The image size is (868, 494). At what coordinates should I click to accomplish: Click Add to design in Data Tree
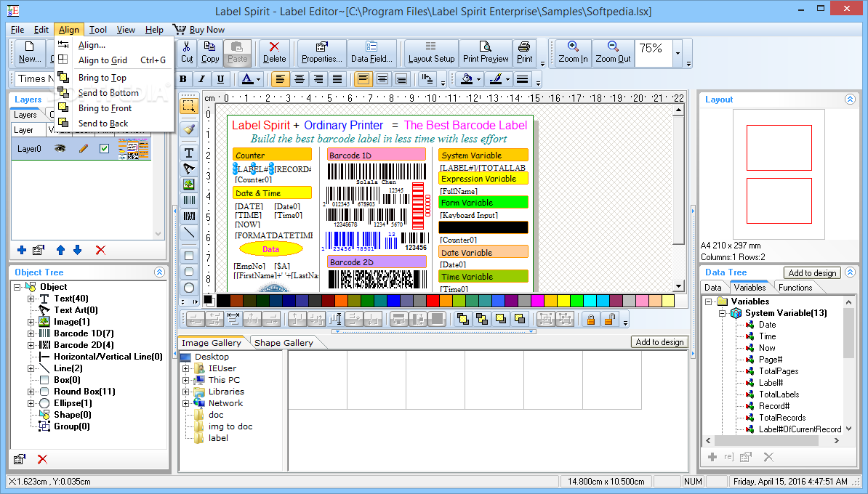tap(812, 272)
